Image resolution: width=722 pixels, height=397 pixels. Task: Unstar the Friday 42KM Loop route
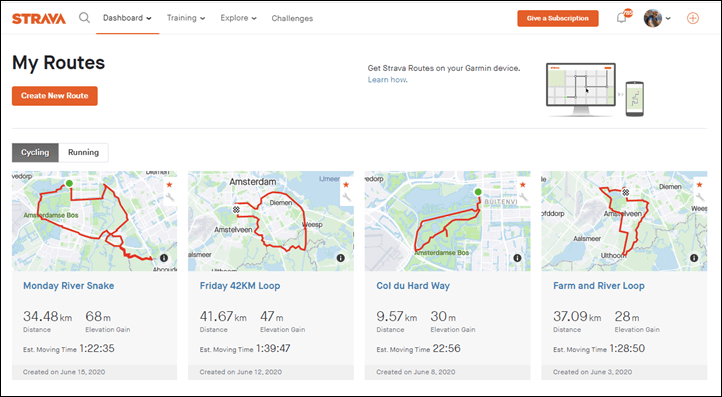(346, 185)
